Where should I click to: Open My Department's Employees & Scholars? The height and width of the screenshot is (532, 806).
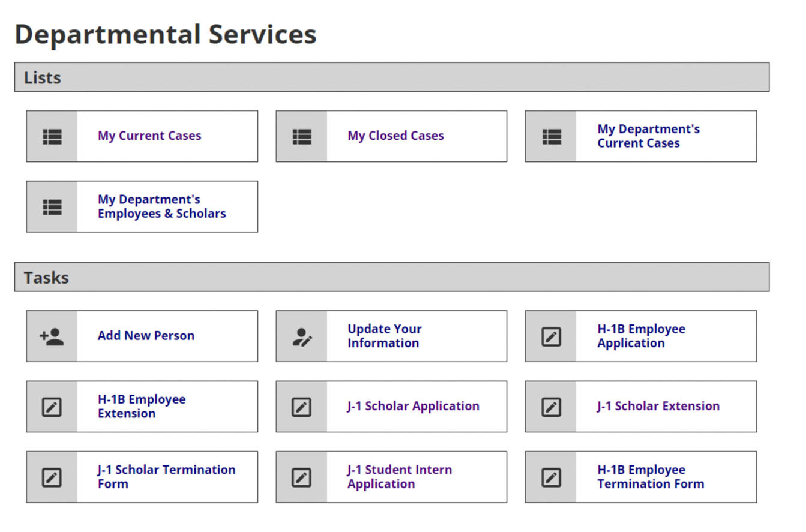point(161,206)
